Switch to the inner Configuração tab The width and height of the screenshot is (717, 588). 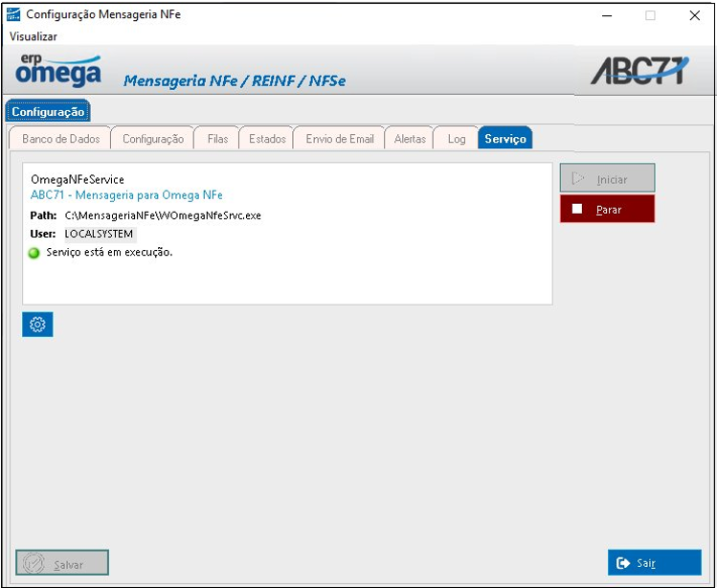tap(153, 139)
